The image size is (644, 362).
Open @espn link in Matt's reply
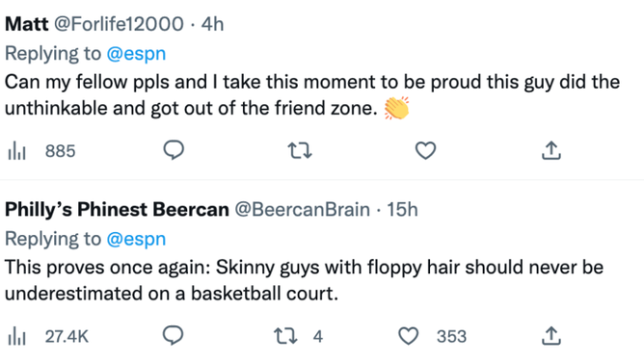click(x=136, y=54)
